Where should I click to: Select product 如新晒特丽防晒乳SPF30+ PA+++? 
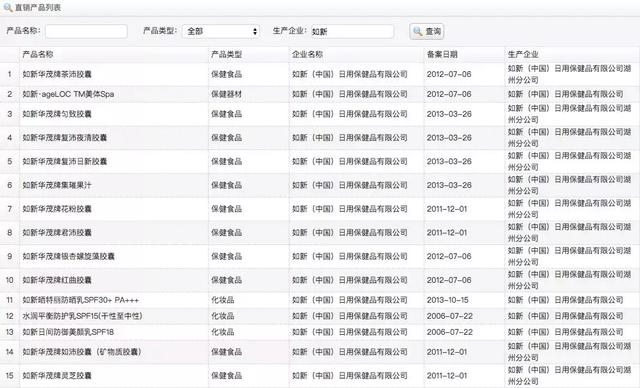81,300
